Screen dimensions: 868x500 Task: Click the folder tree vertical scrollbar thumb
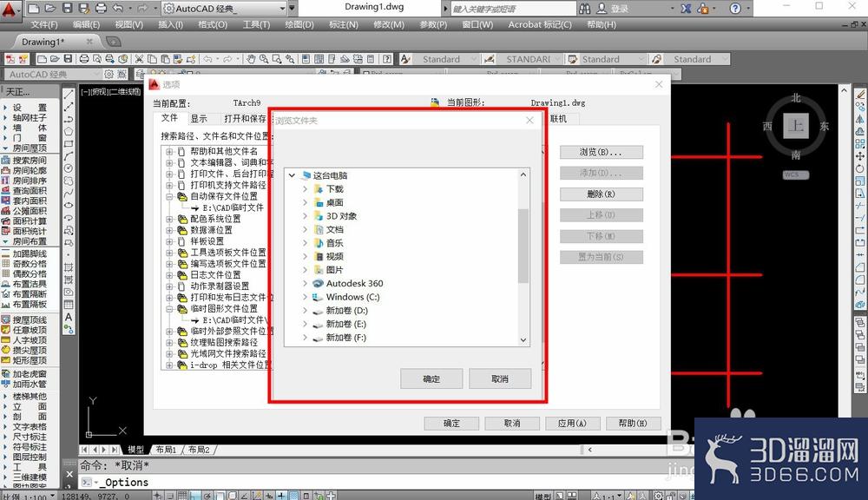coord(523,246)
